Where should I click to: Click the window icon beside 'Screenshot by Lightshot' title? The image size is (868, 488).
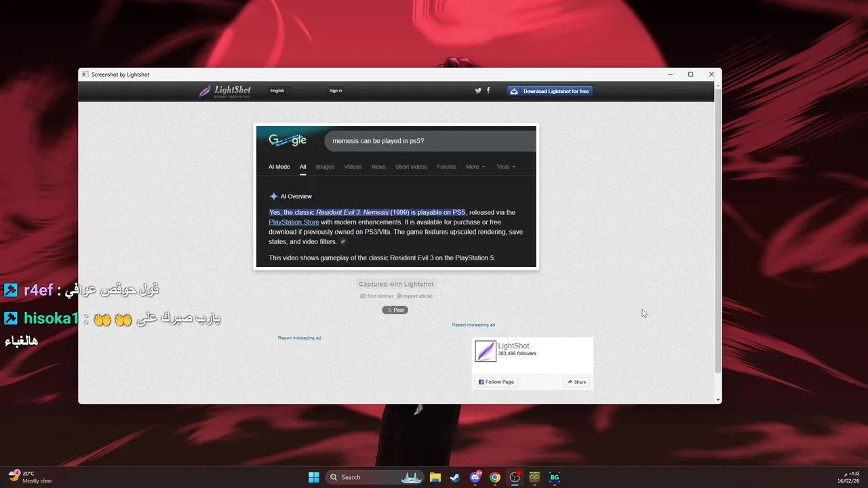[x=85, y=75]
